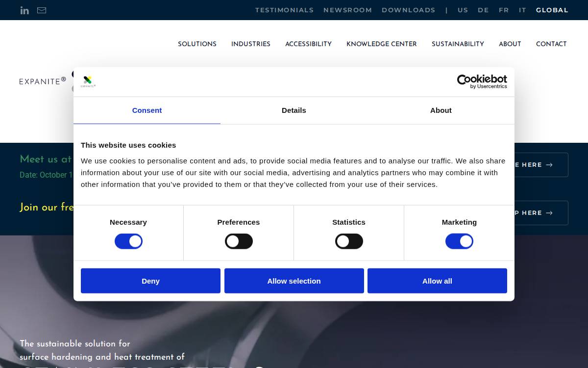This screenshot has height=368, width=588.
Task: Open the Industries menu
Action: (x=251, y=44)
